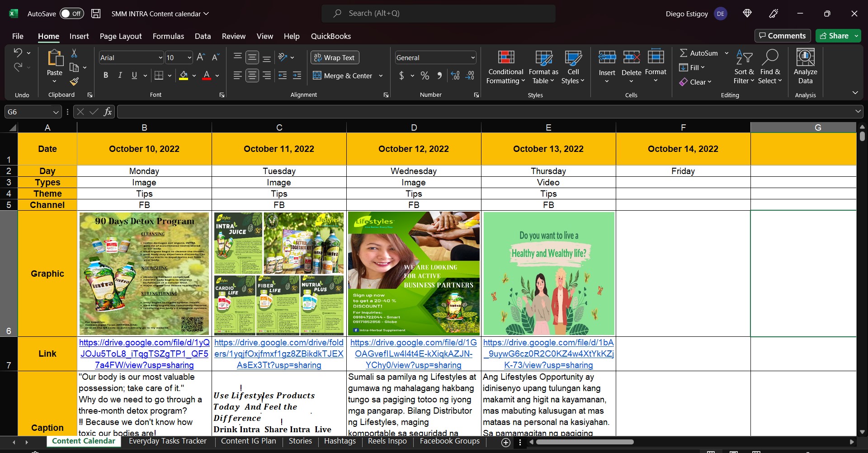The width and height of the screenshot is (868, 453).
Task: Apply Comma Style number format
Action: coord(439,75)
